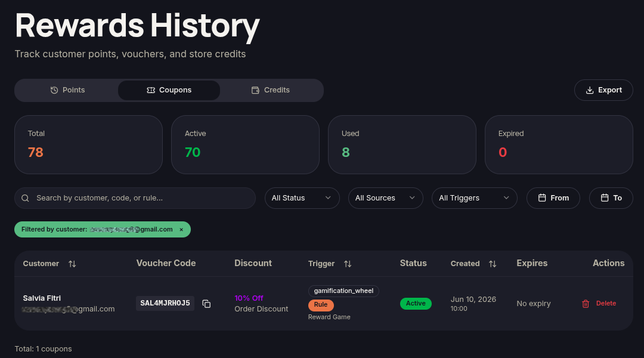Copy voucher code SAL4MJRHOJ5 with copy icon
The image size is (644, 358).
coord(206,304)
